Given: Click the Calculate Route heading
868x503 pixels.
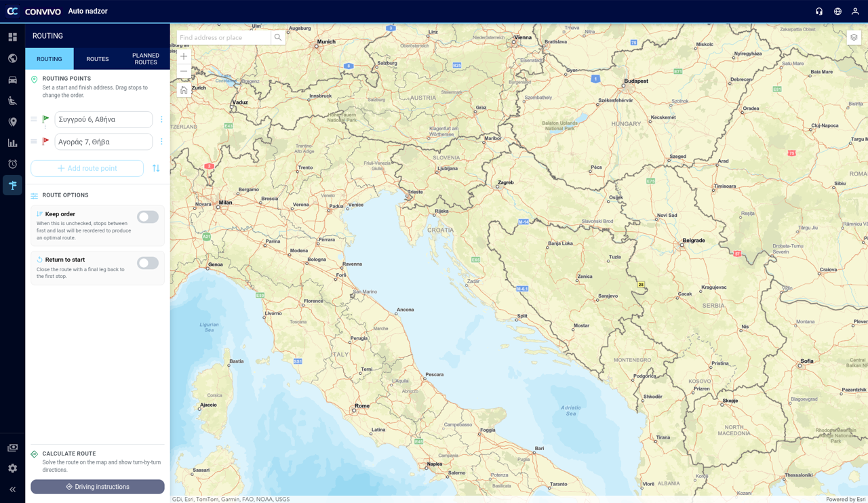Looking at the screenshot, I should point(69,454).
